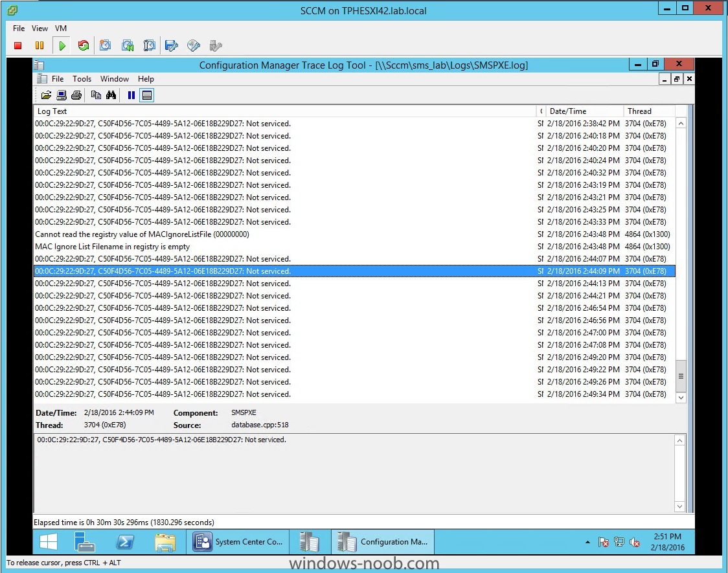Launch PowerShell from the taskbar
The width and height of the screenshot is (728, 573).
point(125,542)
